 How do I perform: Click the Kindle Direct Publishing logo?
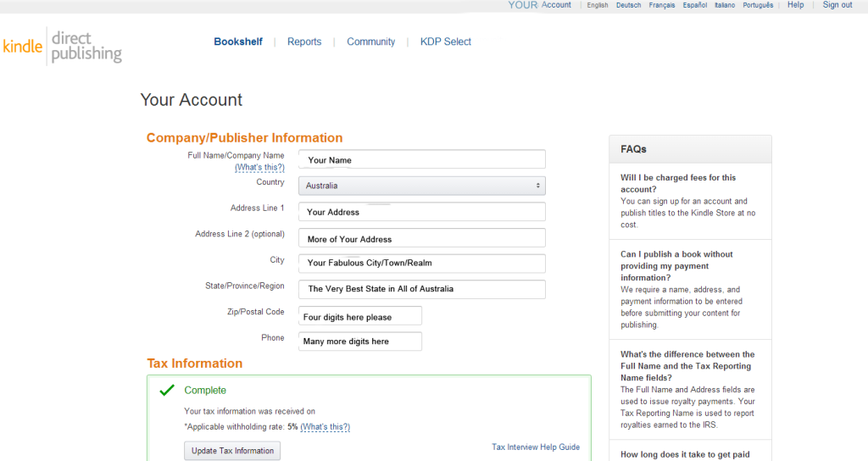[62, 47]
